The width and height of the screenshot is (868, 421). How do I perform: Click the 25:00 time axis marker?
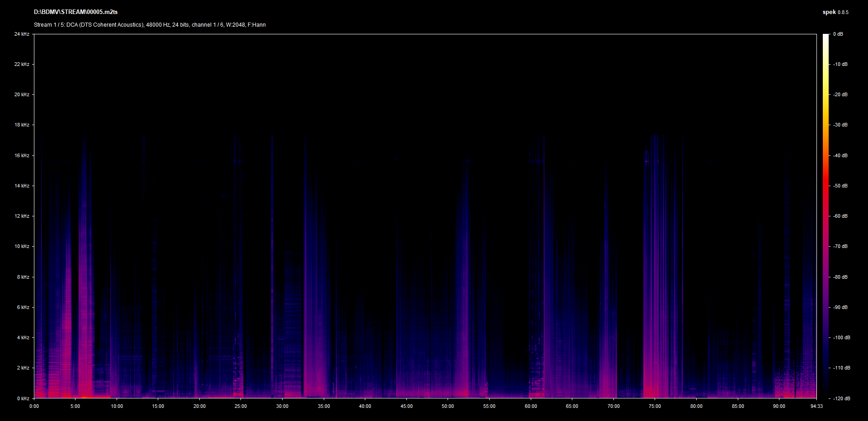point(241,406)
